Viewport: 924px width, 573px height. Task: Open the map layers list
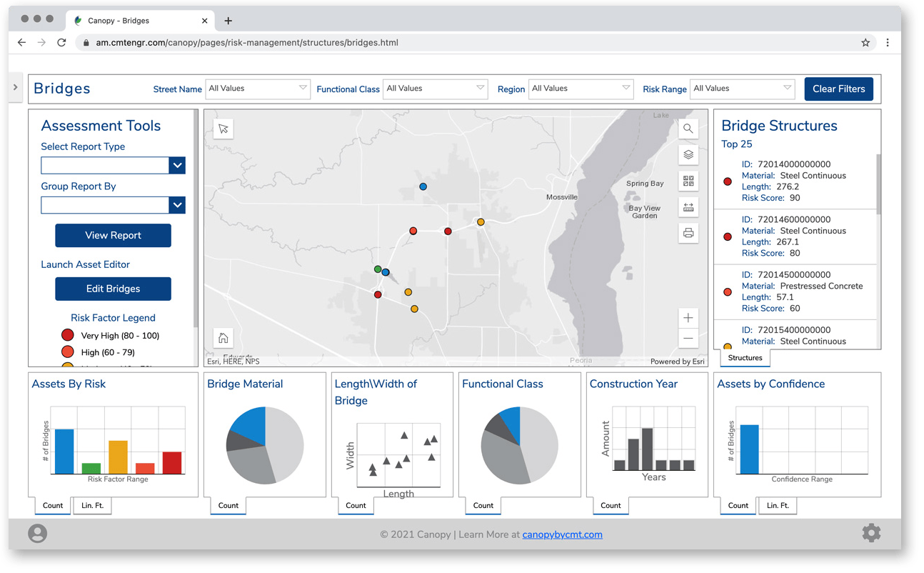coord(688,155)
